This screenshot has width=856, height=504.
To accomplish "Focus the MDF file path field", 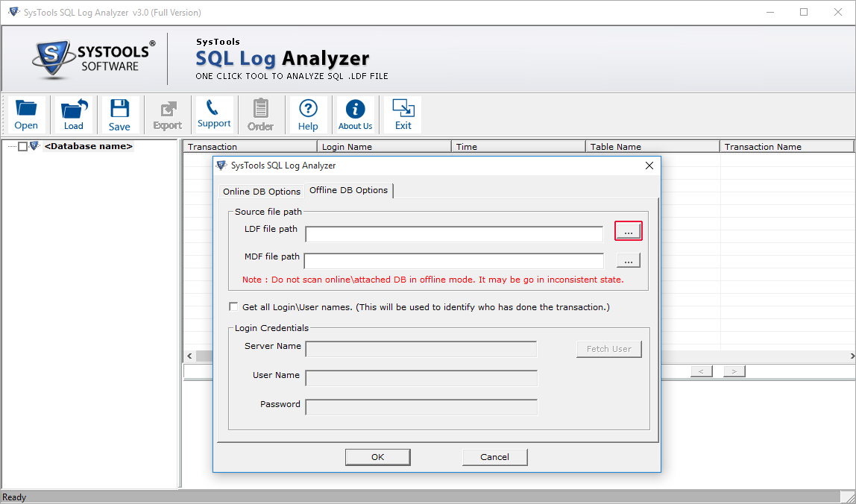I will 454,261.
